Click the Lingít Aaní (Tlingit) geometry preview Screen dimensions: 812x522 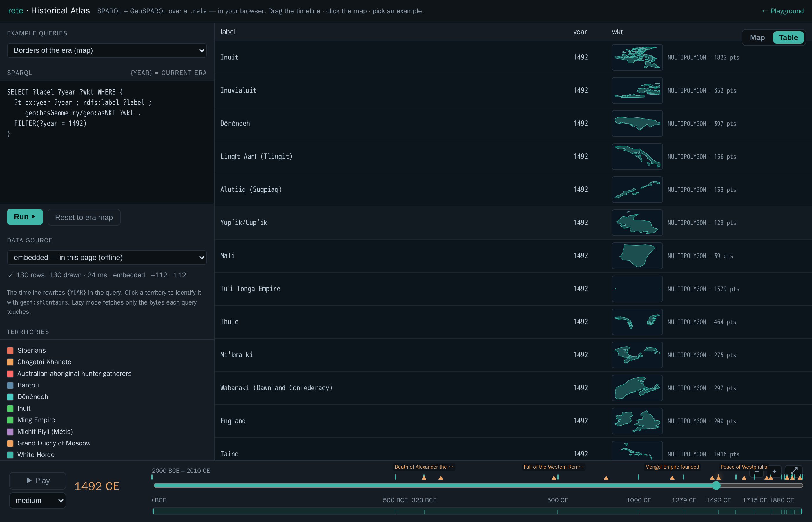pyautogui.click(x=637, y=157)
